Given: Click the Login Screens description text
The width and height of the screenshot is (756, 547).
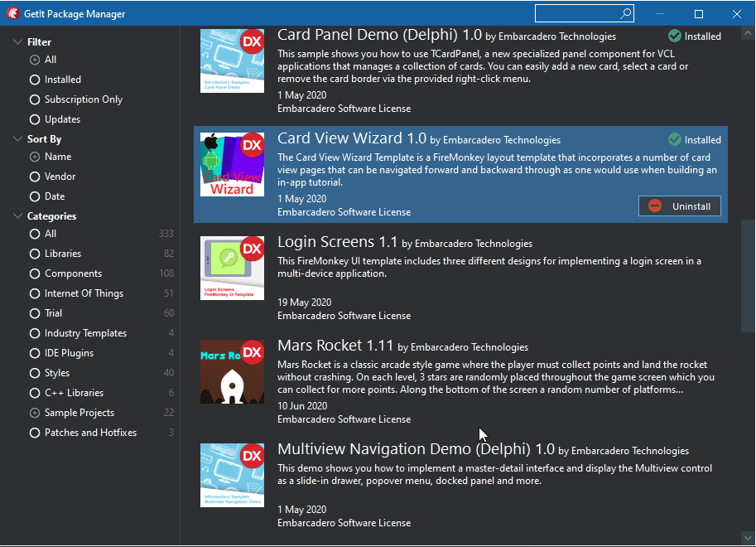Looking at the screenshot, I should (x=489, y=267).
